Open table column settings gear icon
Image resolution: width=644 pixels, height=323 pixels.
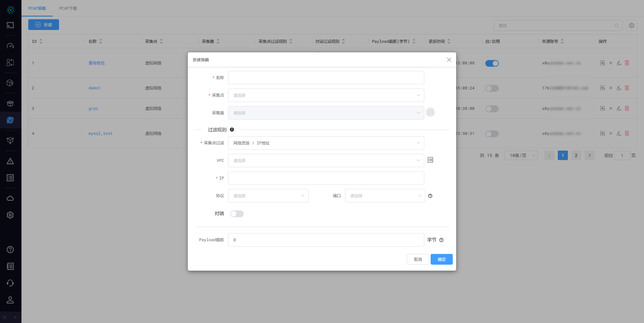click(x=631, y=25)
